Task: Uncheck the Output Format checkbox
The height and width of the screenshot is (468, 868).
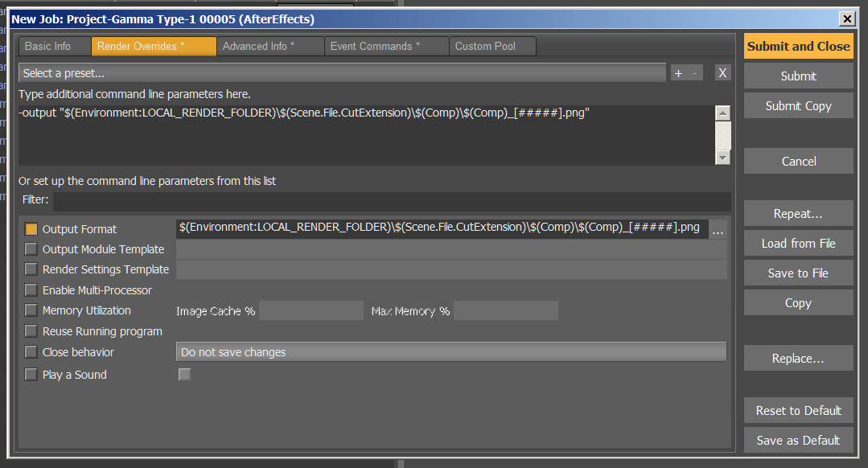Action: pos(31,229)
